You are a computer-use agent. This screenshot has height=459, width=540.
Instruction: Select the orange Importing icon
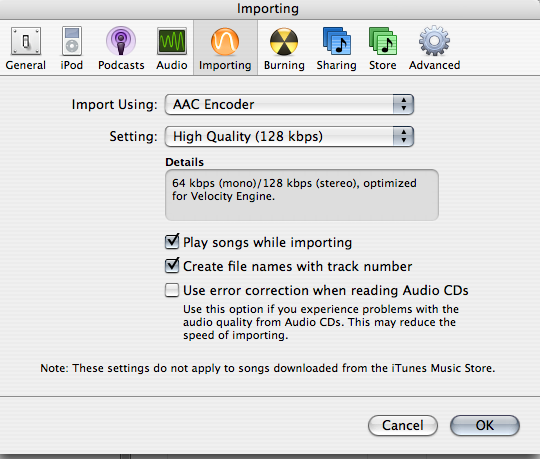coord(225,42)
